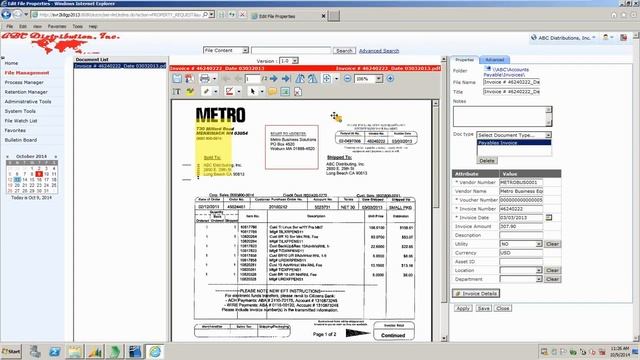Image resolution: width=640 pixels, height=360 pixels.
Task: Rotate document left icon
Action: (300, 78)
